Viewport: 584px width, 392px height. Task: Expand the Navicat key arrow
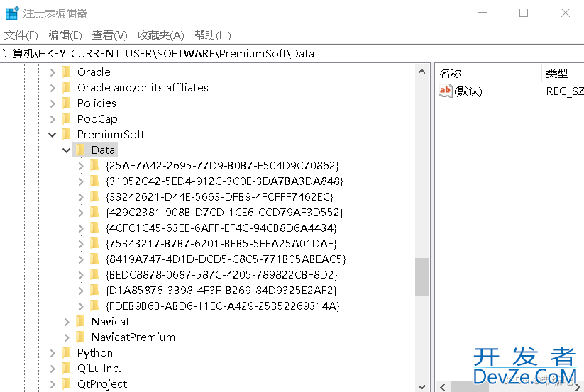tap(67, 321)
